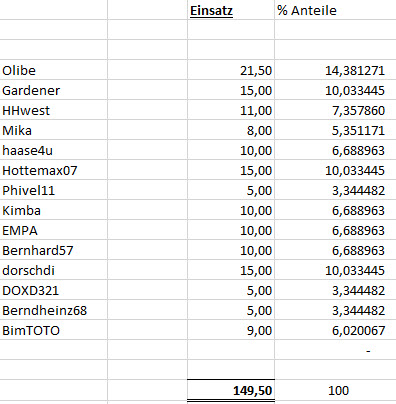The height and width of the screenshot is (404, 396).
Task: Click the Phivel11 name cell
Action: tap(54, 190)
